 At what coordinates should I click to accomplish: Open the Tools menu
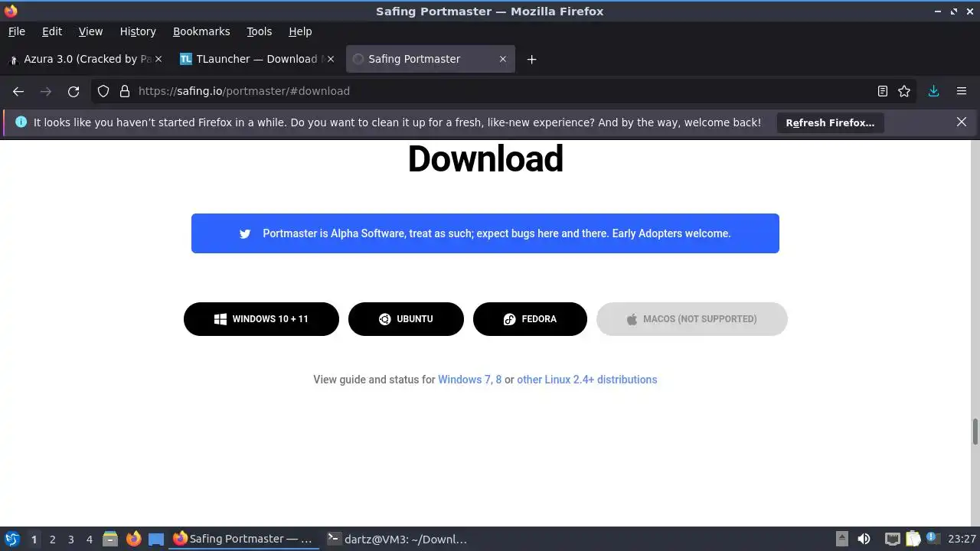pos(260,31)
